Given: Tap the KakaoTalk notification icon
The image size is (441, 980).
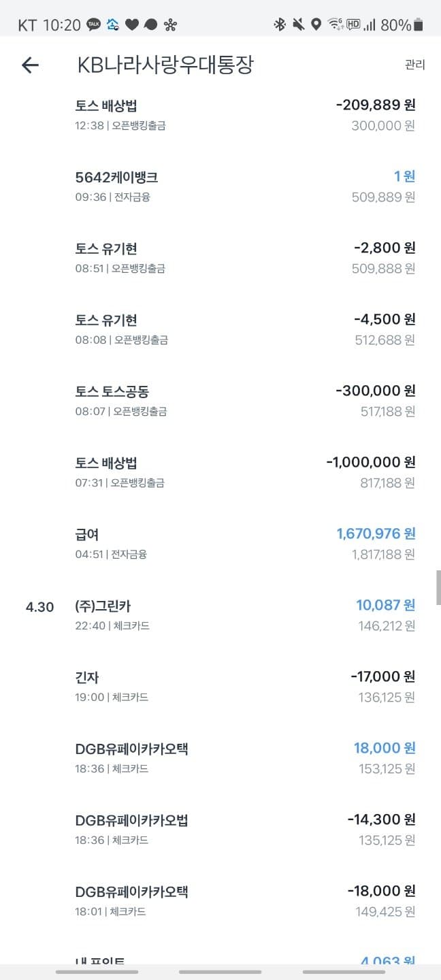Looking at the screenshot, I should (x=94, y=25).
